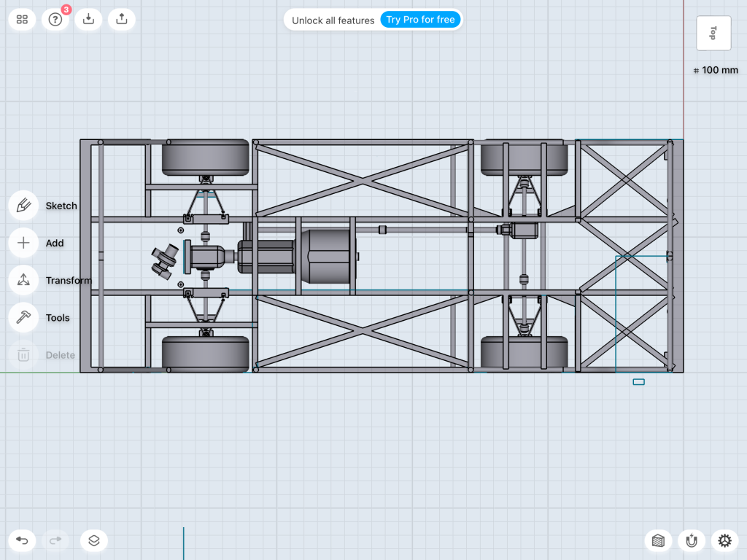This screenshot has height=560, width=747.
Task: Open the Add menu
Action: click(x=23, y=243)
